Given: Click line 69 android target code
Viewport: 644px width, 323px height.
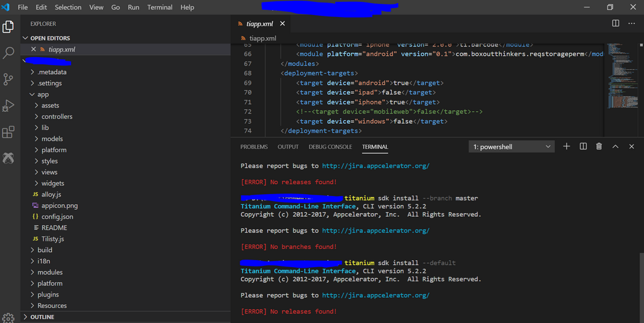Looking at the screenshot, I should [370, 83].
